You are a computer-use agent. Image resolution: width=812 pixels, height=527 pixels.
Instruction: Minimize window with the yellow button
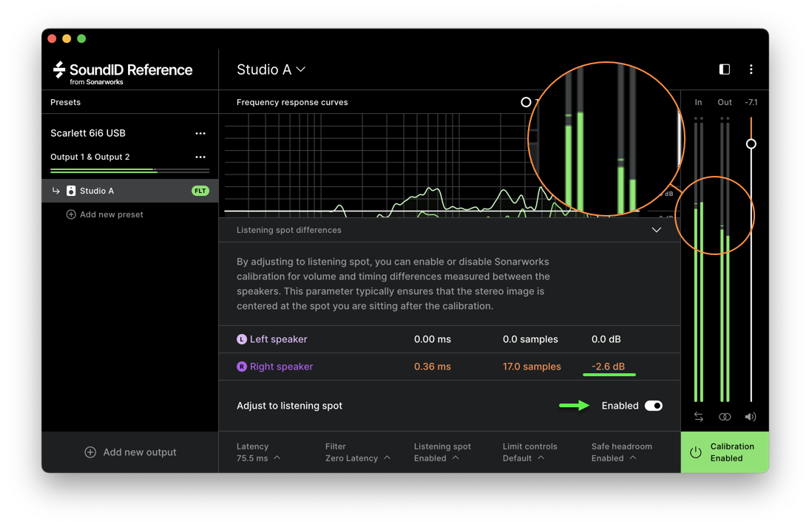point(67,38)
